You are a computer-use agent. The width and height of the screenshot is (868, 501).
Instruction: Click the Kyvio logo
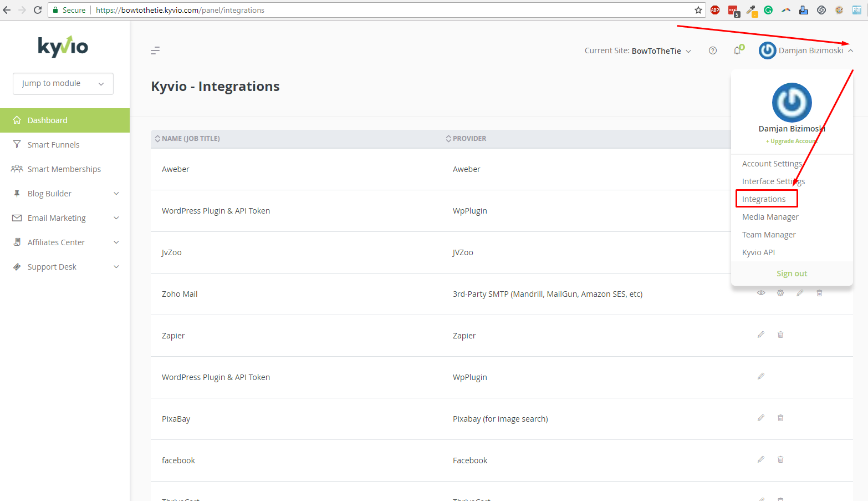coord(63,47)
